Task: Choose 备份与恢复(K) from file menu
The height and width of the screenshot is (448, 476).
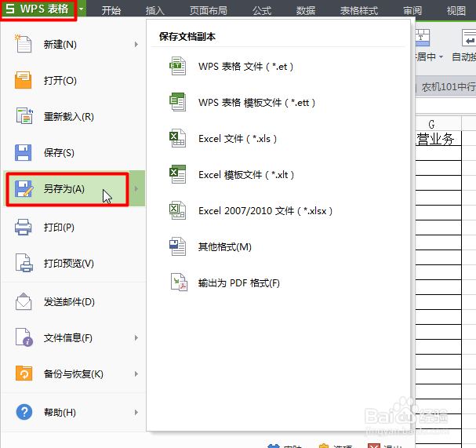Action: pyautogui.click(x=74, y=373)
